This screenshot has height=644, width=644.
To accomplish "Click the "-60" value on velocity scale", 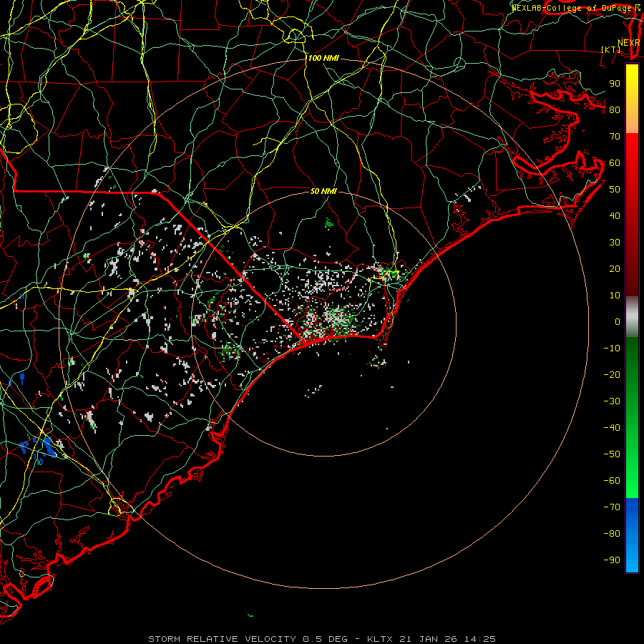I will pyautogui.click(x=612, y=481).
